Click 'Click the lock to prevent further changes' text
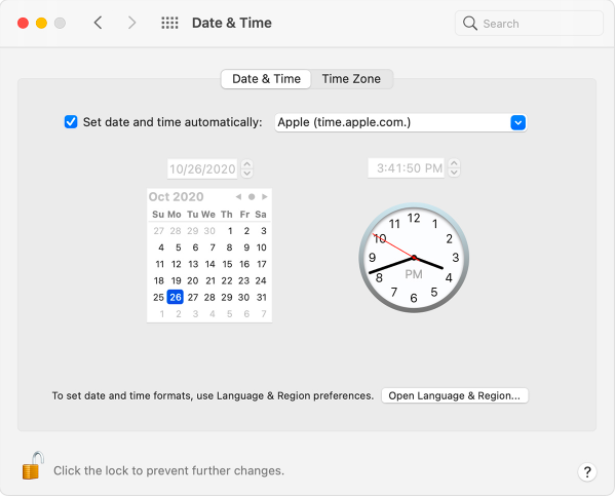The height and width of the screenshot is (496, 615). (x=169, y=471)
